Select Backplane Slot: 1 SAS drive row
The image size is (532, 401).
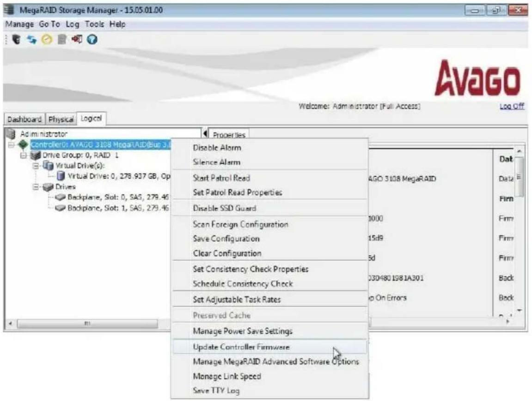tap(118, 208)
